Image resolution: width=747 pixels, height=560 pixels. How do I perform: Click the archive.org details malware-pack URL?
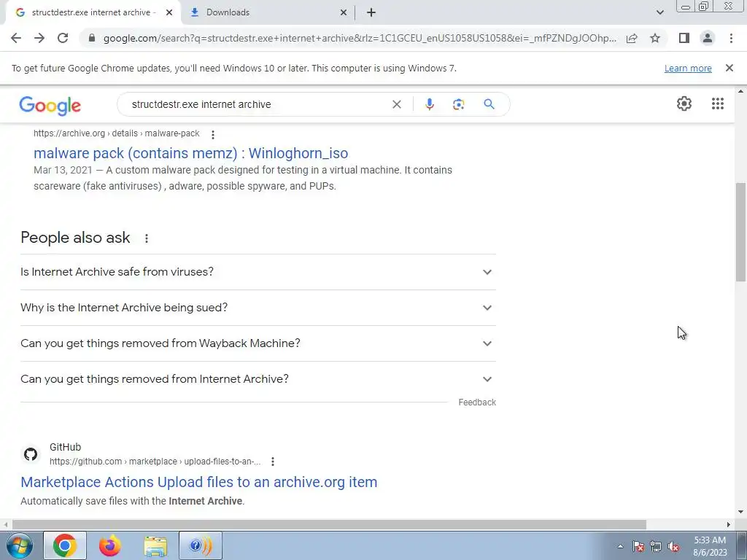[116, 133]
